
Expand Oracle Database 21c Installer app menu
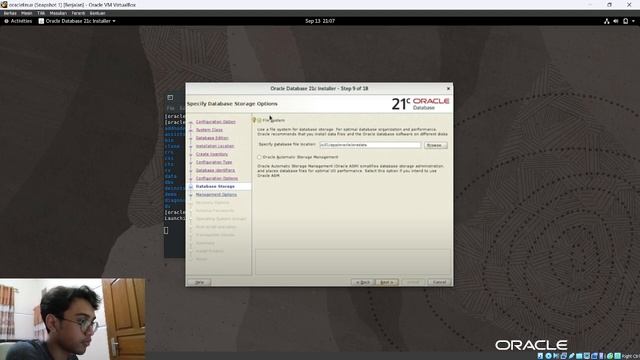pos(77,21)
